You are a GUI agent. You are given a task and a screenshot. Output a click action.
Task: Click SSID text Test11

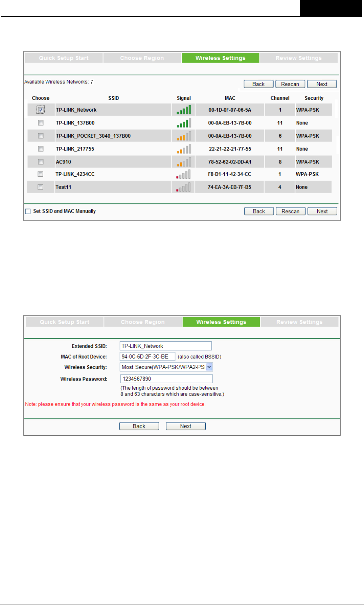[63, 187]
